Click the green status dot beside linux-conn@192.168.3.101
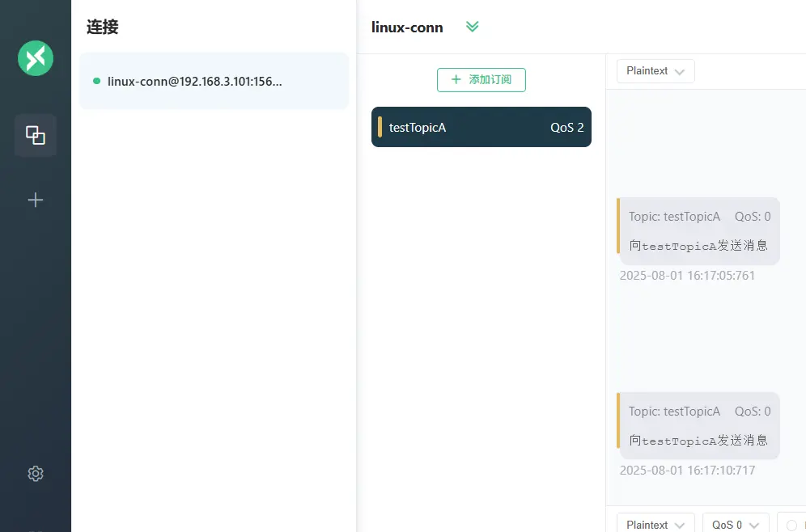Viewport: 806px width, 532px height. pos(97,81)
